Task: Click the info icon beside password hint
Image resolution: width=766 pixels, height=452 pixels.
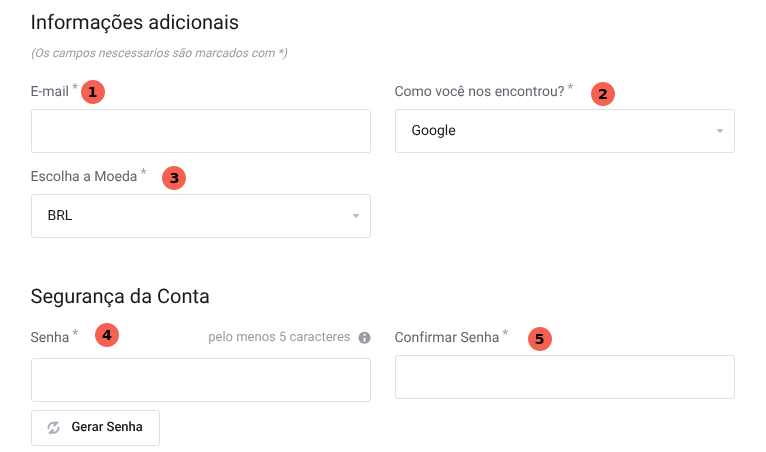Action: point(365,338)
